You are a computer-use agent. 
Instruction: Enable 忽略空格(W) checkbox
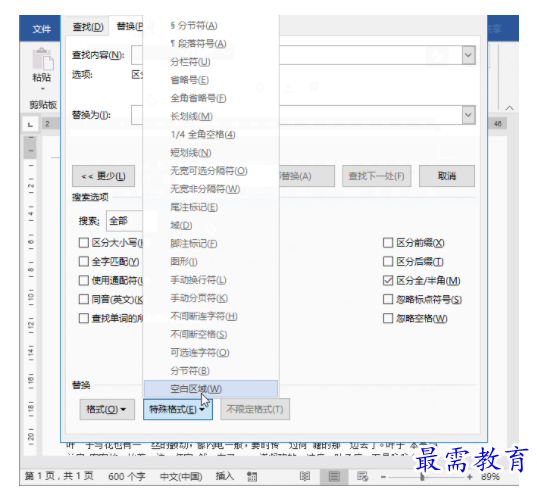(388, 318)
